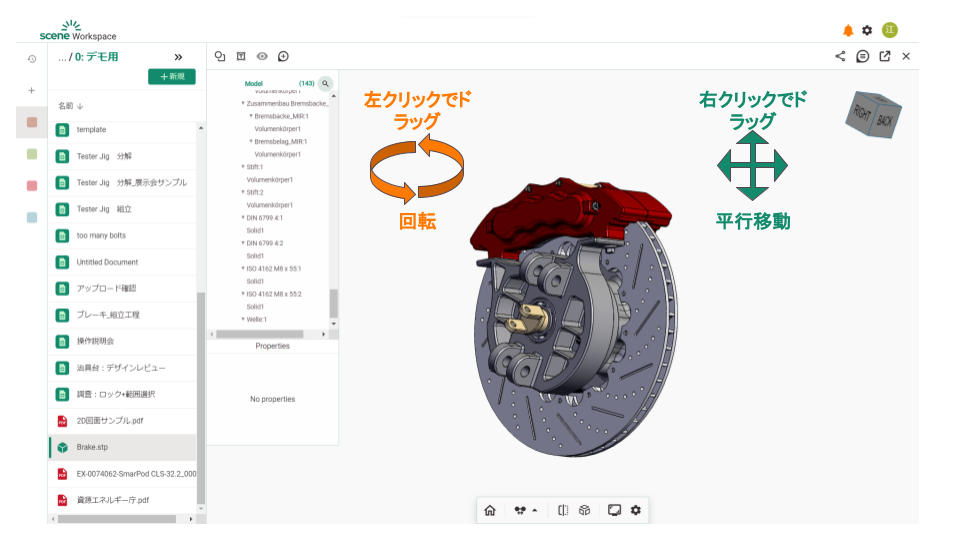Click the share icon at top right

coord(840,56)
